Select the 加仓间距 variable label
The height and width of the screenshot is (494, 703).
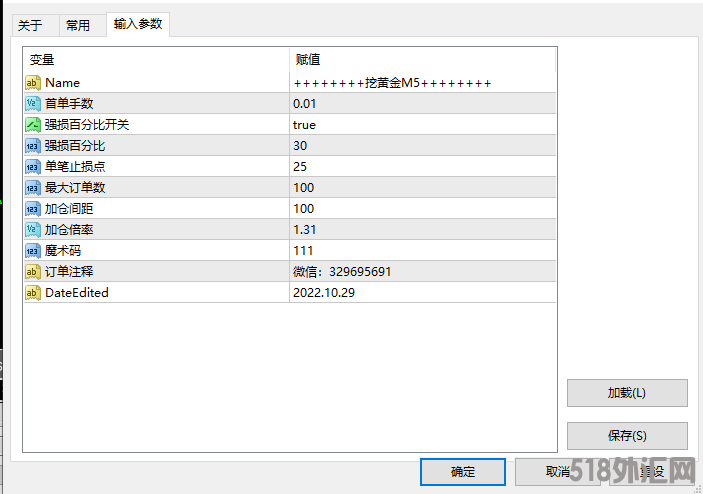tap(69, 208)
